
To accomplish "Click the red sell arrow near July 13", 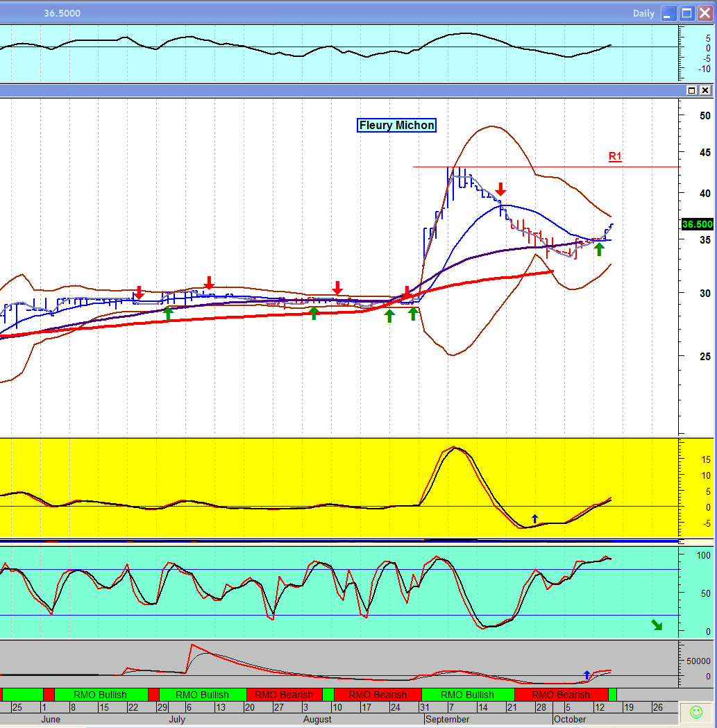I will 209,282.
